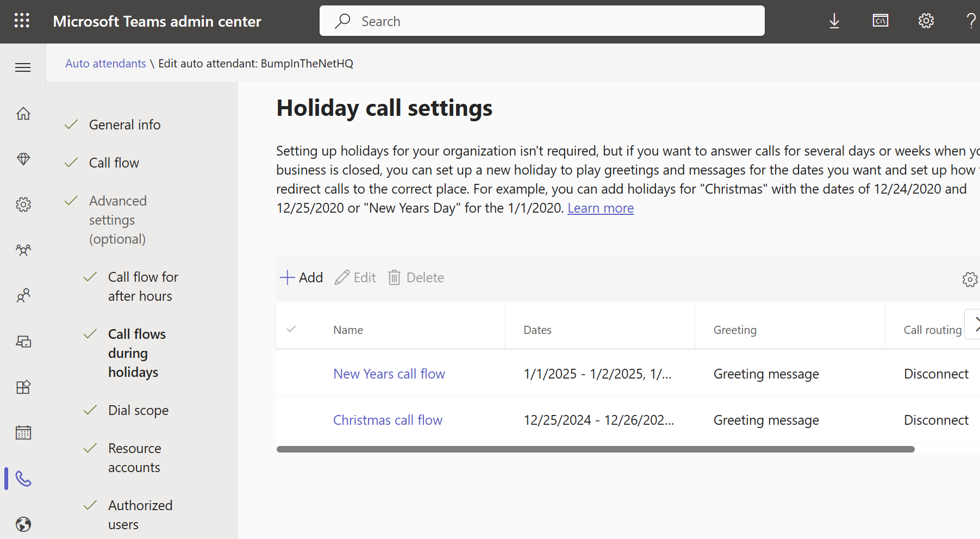Open the Teams apps icon in sidebar

tap(23, 387)
